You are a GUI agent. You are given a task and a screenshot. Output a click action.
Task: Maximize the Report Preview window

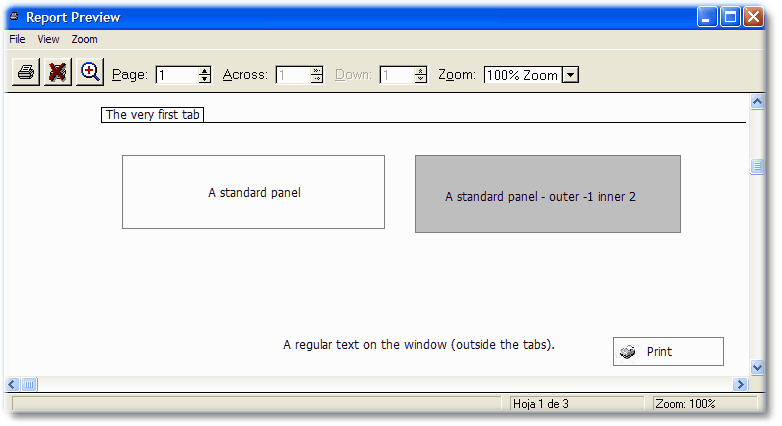pyautogui.click(x=731, y=17)
